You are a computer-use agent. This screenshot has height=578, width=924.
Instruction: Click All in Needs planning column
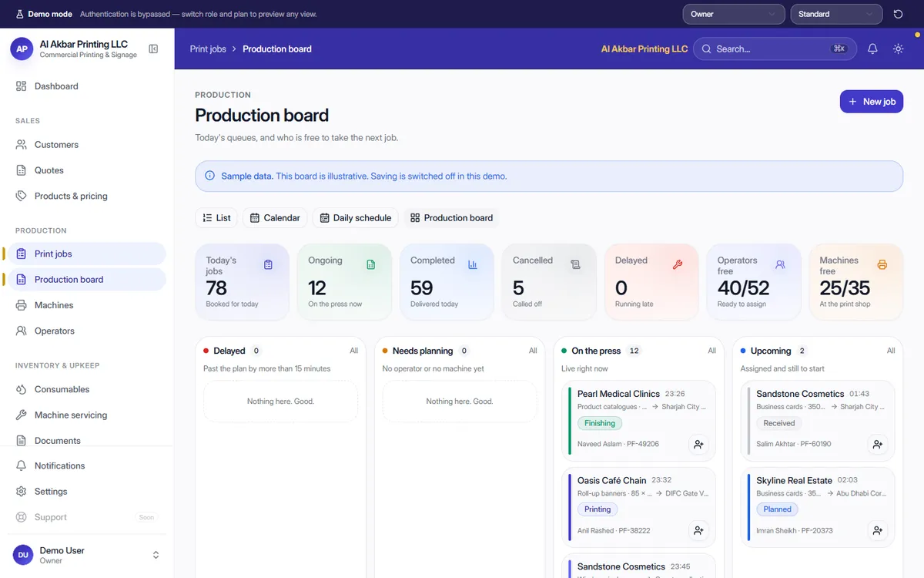click(x=533, y=351)
